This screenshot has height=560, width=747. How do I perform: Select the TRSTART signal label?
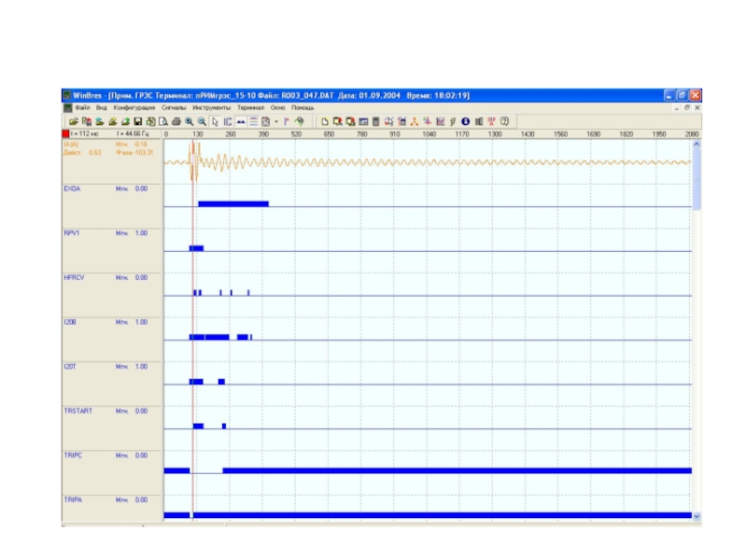pos(78,411)
